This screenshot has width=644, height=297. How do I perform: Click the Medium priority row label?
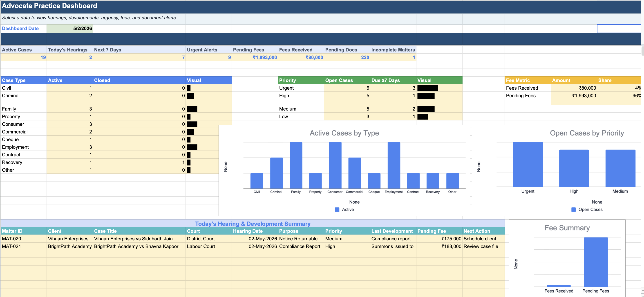[301, 109]
